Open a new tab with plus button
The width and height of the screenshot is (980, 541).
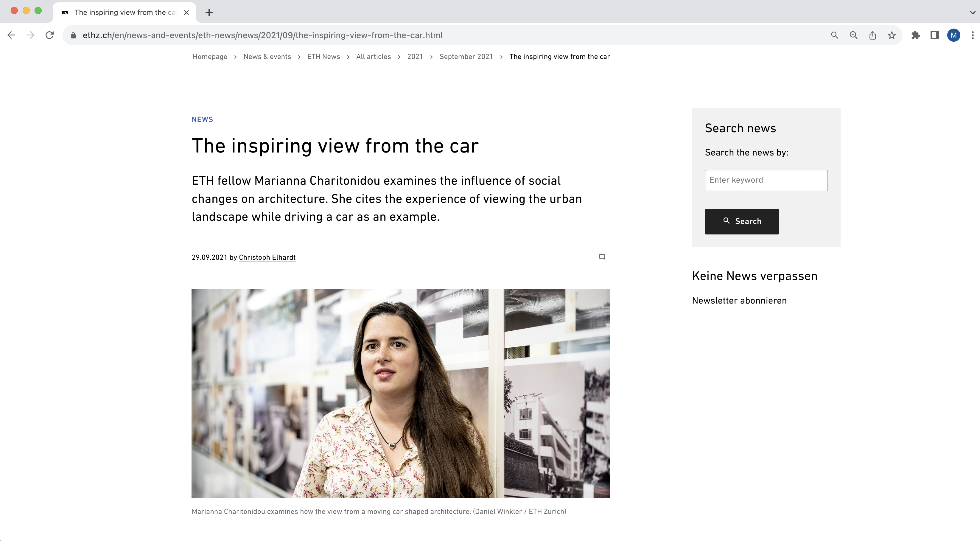(209, 12)
